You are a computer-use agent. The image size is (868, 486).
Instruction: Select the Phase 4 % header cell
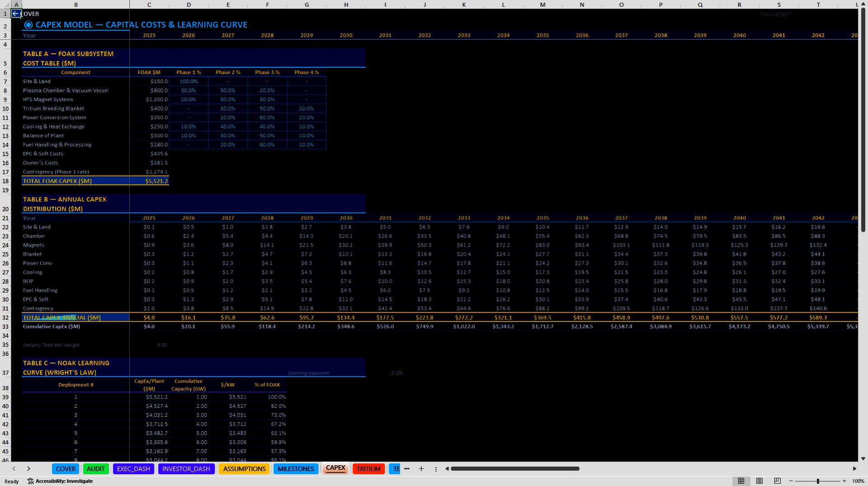pyautogui.click(x=307, y=72)
